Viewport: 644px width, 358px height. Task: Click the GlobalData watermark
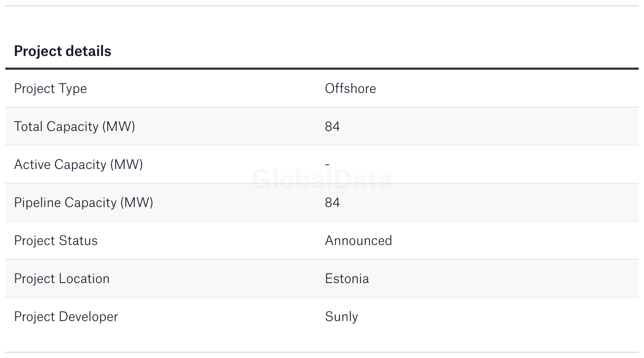coord(322,180)
